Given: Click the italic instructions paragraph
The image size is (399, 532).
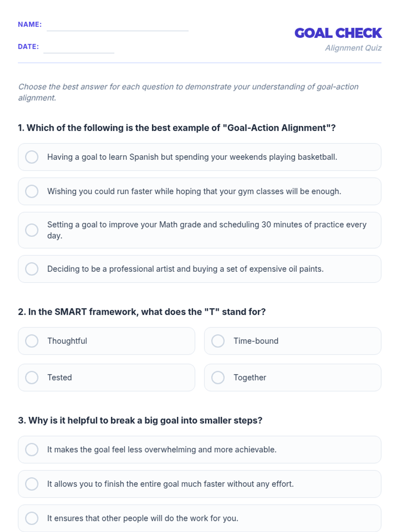Looking at the screenshot, I should [x=189, y=92].
